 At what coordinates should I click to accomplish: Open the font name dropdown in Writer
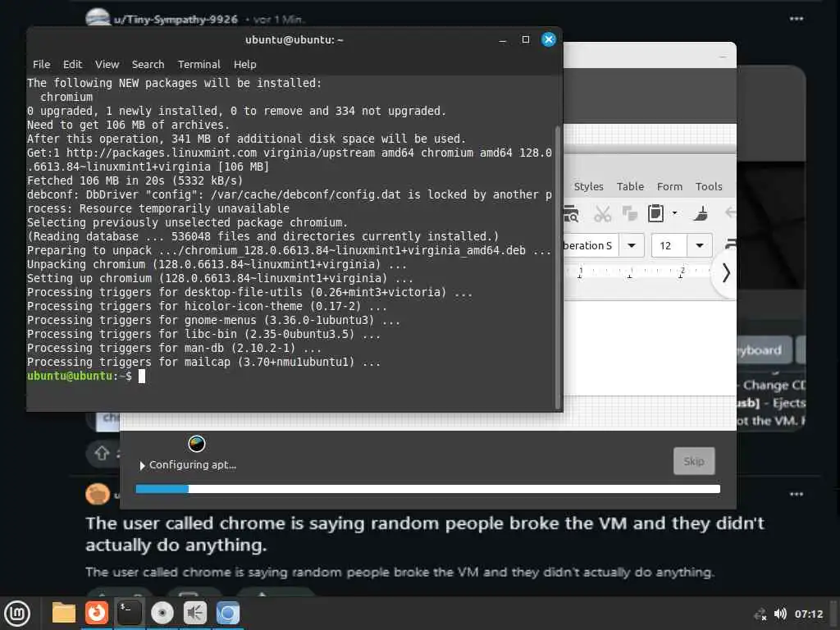point(632,246)
